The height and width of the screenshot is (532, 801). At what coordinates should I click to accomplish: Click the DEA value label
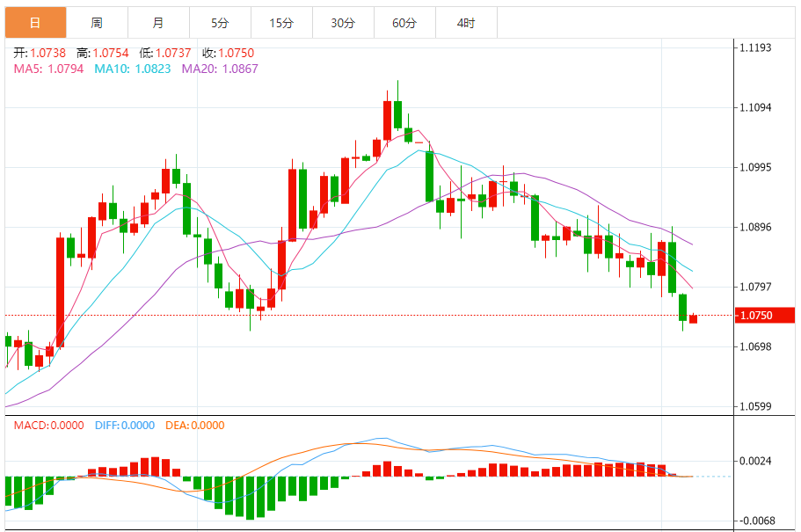(x=194, y=426)
